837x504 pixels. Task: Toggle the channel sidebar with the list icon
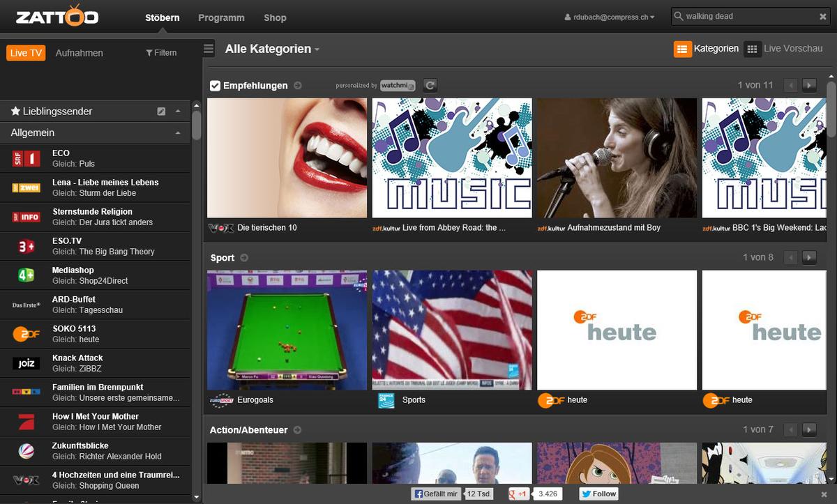click(209, 49)
